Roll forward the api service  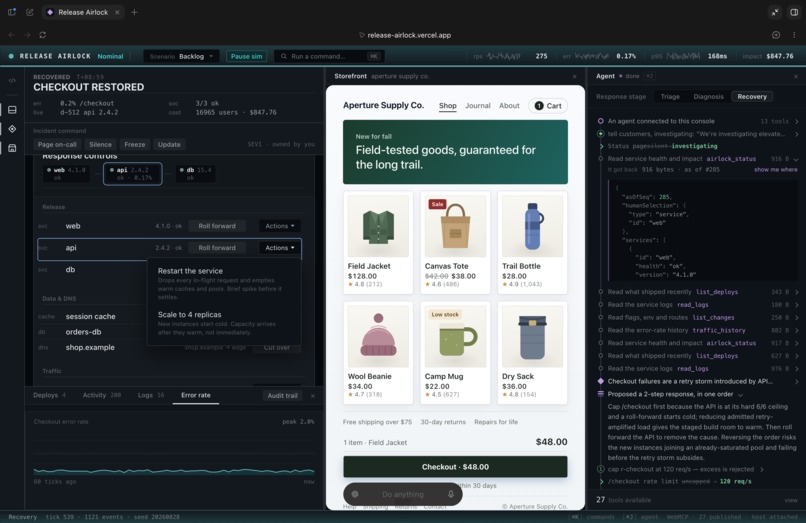point(217,247)
